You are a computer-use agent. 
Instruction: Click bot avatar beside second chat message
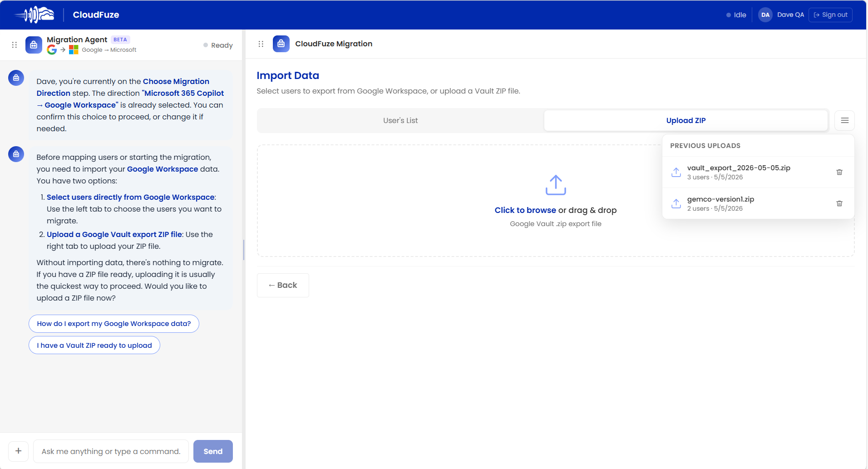point(16,154)
